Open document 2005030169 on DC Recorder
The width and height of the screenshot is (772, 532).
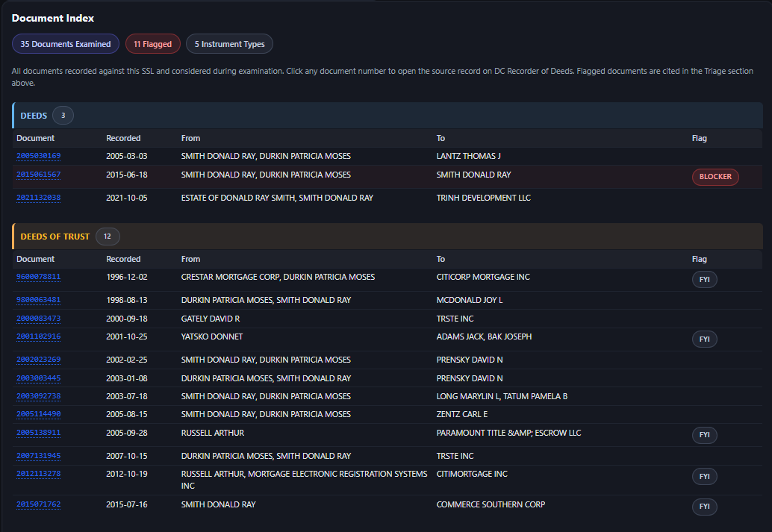(38, 155)
